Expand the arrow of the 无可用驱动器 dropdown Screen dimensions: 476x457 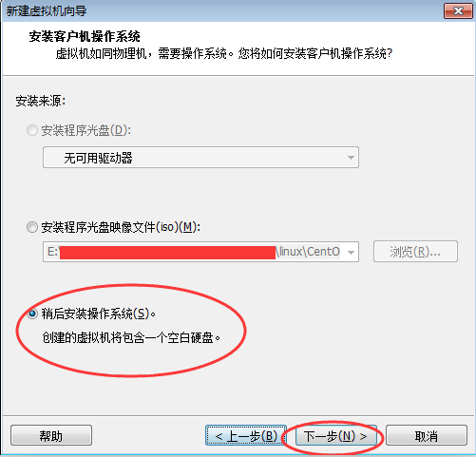pyautogui.click(x=351, y=158)
